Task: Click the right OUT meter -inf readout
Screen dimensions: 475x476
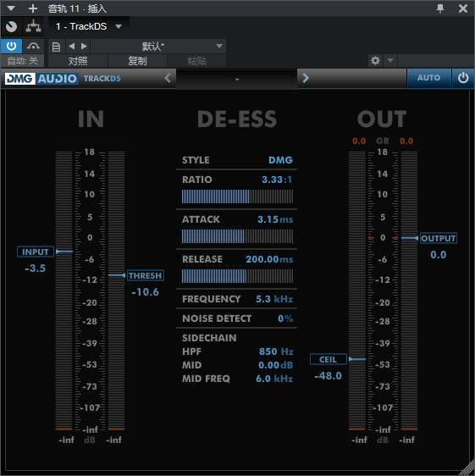Action: pyautogui.click(x=406, y=440)
